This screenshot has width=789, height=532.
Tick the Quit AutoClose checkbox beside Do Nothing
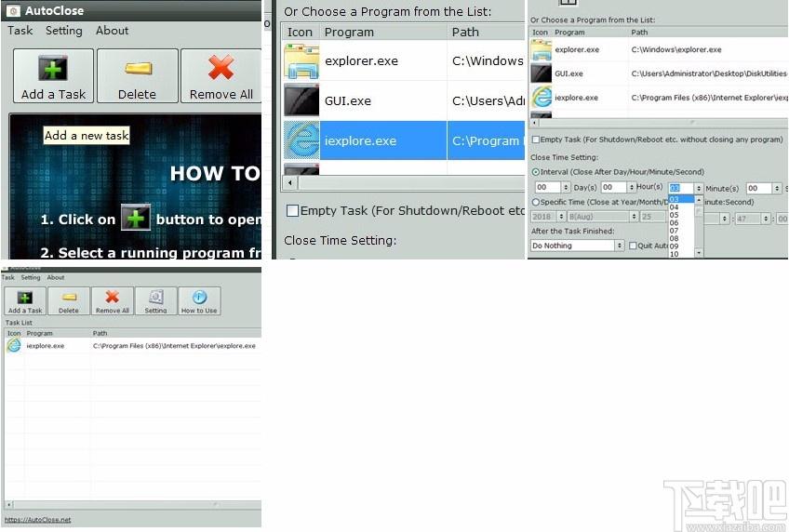click(x=633, y=246)
